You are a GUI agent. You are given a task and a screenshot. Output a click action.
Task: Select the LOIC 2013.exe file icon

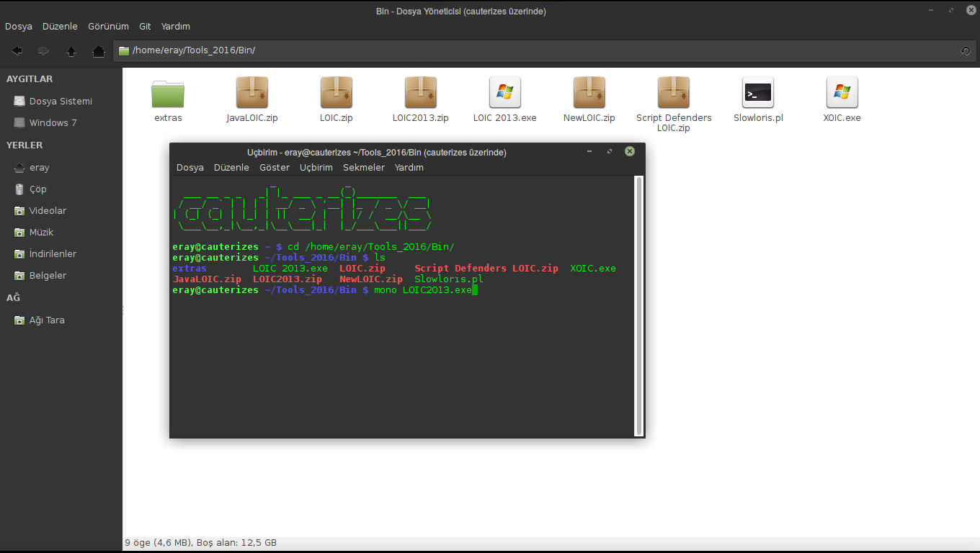505,93
